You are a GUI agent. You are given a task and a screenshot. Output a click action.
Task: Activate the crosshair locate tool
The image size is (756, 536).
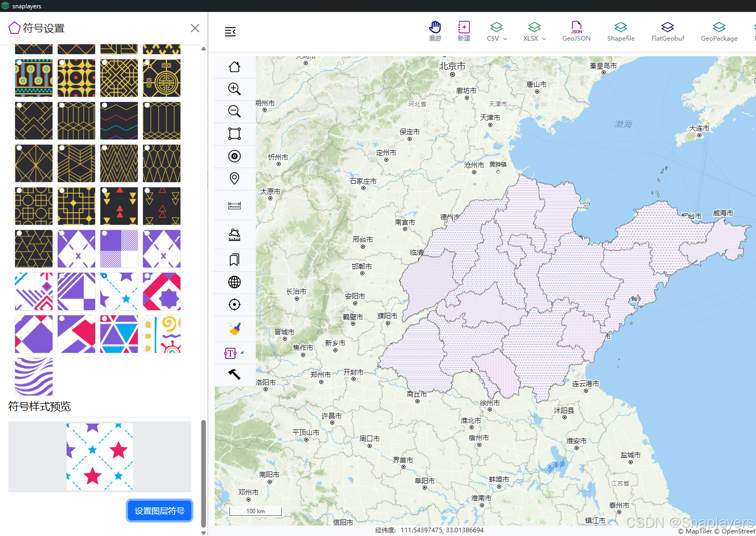coord(234,304)
